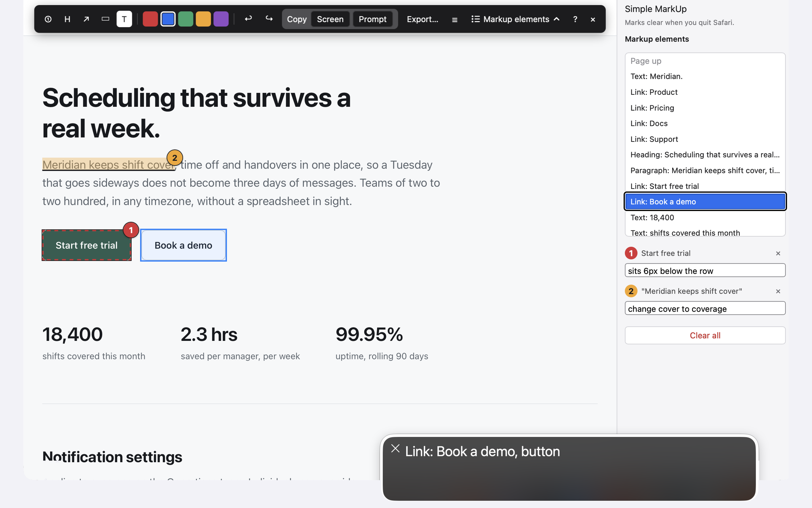Select Link: Docs list entry
812x508 pixels.
click(x=705, y=123)
